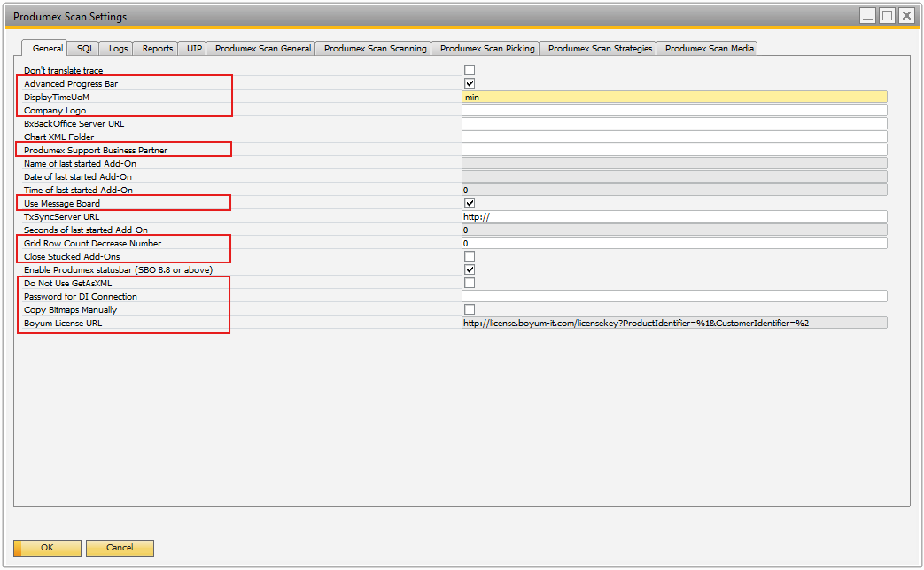Screen dimensions: 924x570
Task: Toggle the Don't translate trace checkbox
Action: [469, 70]
